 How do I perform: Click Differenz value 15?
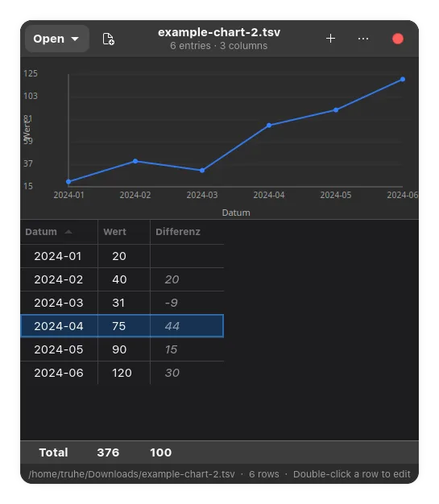coord(171,349)
